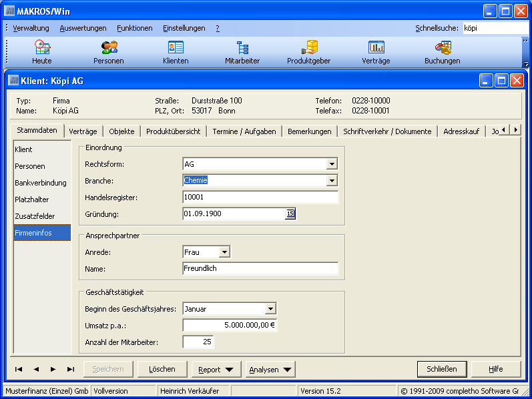Image resolution: width=532 pixels, height=399 pixels.
Task: Open the Mitarbeiter toolbar icon
Action: pos(242,52)
